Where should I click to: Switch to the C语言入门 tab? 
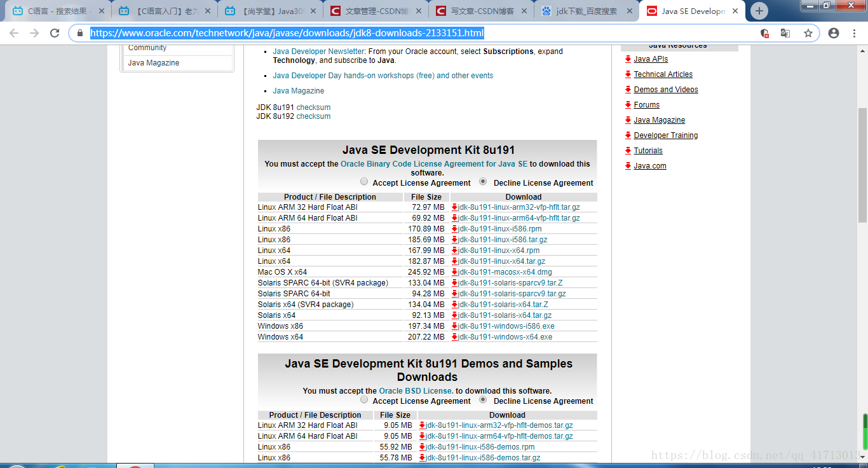coord(163,11)
